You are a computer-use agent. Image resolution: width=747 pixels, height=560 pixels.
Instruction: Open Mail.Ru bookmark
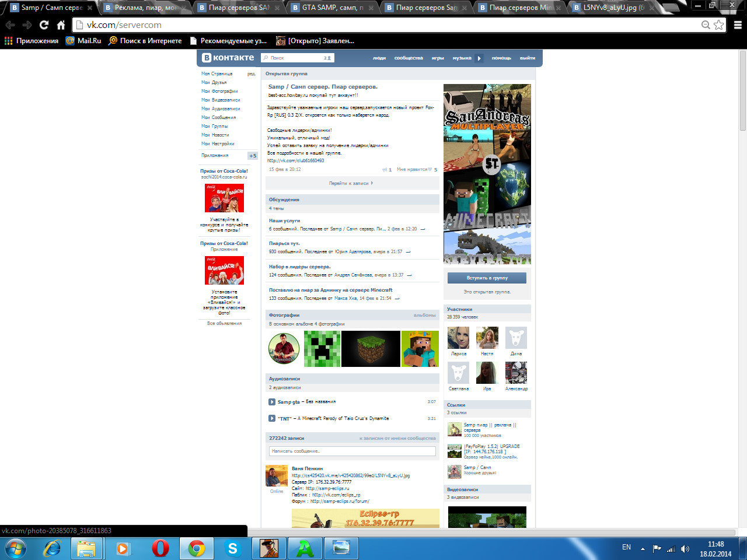pos(83,41)
